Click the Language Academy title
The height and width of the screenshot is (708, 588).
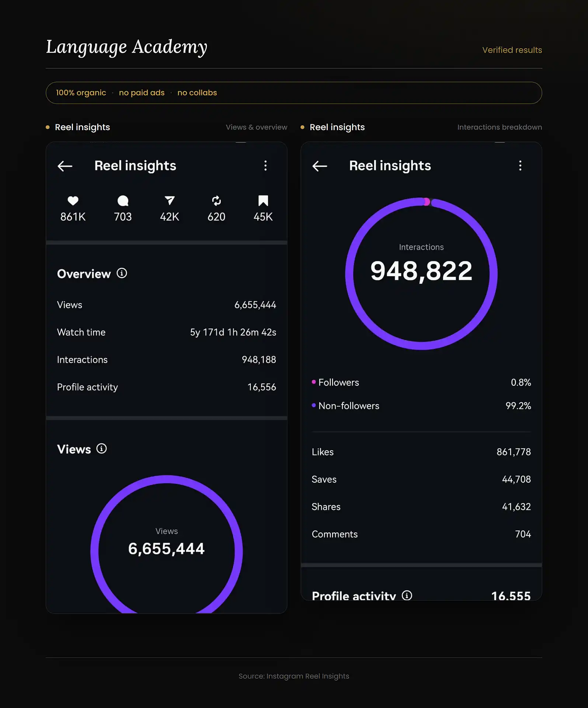pyautogui.click(x=126, y=47)
